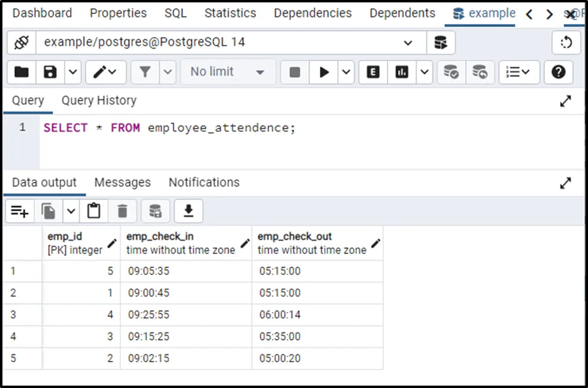The image size is (588, 388).
Task: Switch to the Notifications tab
Action: click(x=204, y=183)
